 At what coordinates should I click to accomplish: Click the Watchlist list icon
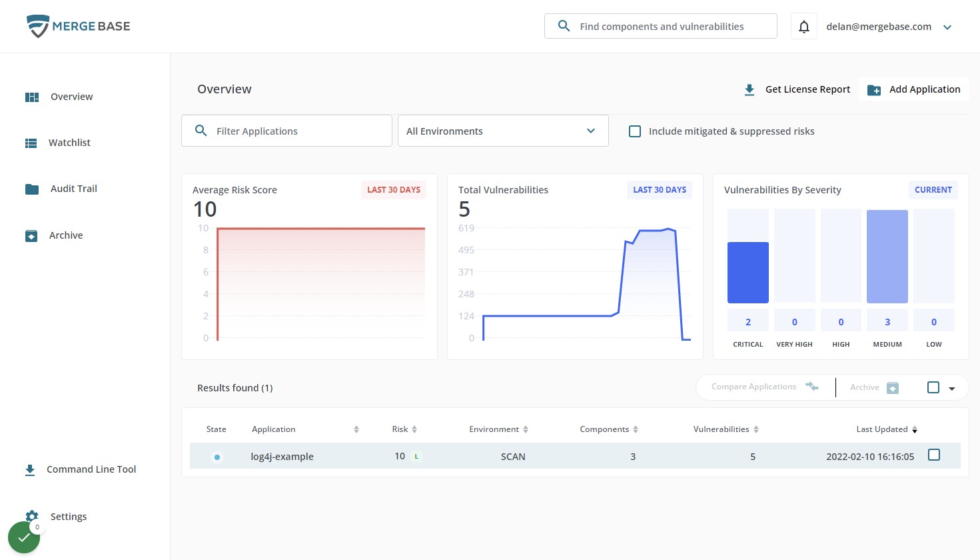click(x=31, y=143)
